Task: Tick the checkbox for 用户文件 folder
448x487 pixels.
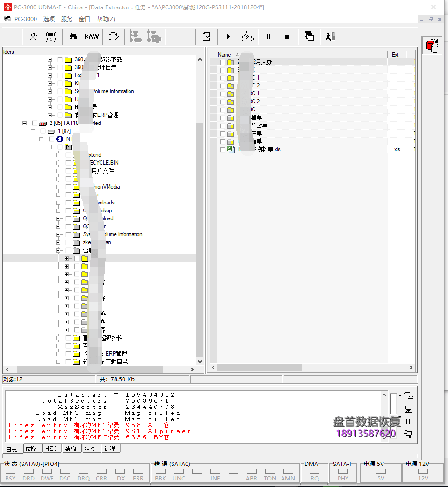Action: (68, 171)
